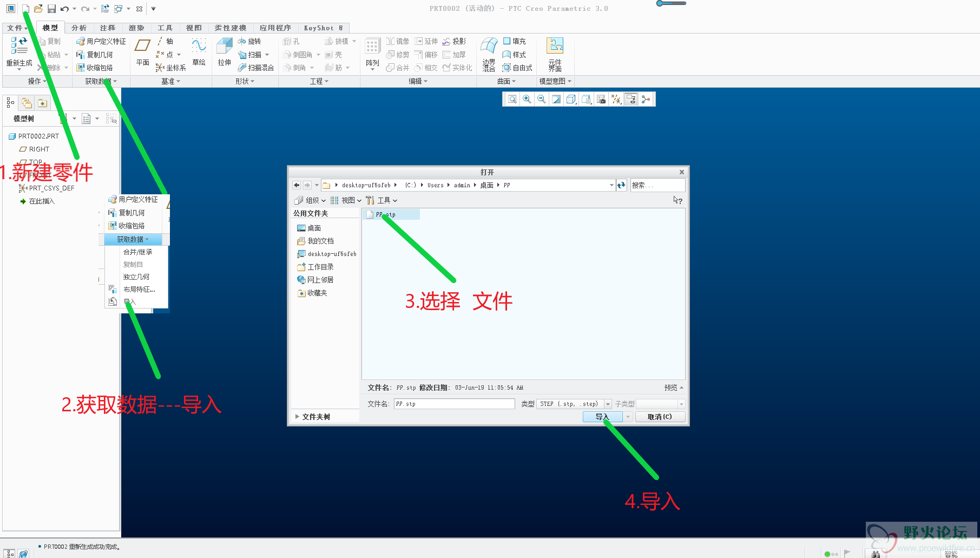
Task: Select the Revolve (旋转) tool
Action: pyautogui.click(x=249, y=41)
